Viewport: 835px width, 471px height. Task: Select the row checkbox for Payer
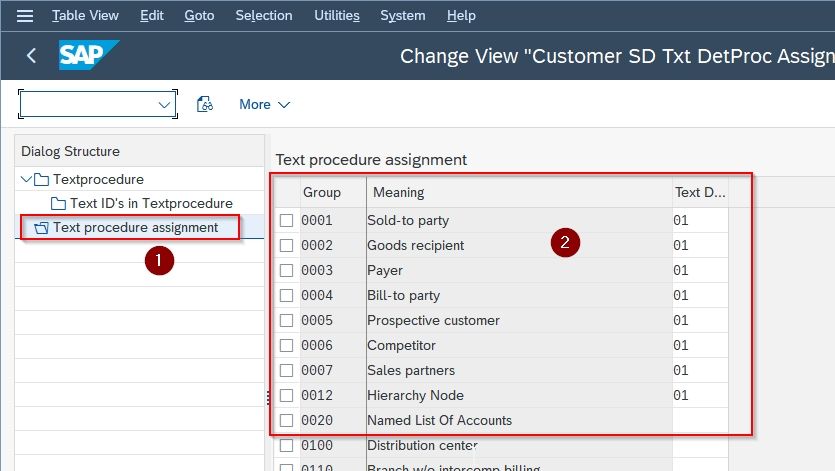click(x=286, y=270)
